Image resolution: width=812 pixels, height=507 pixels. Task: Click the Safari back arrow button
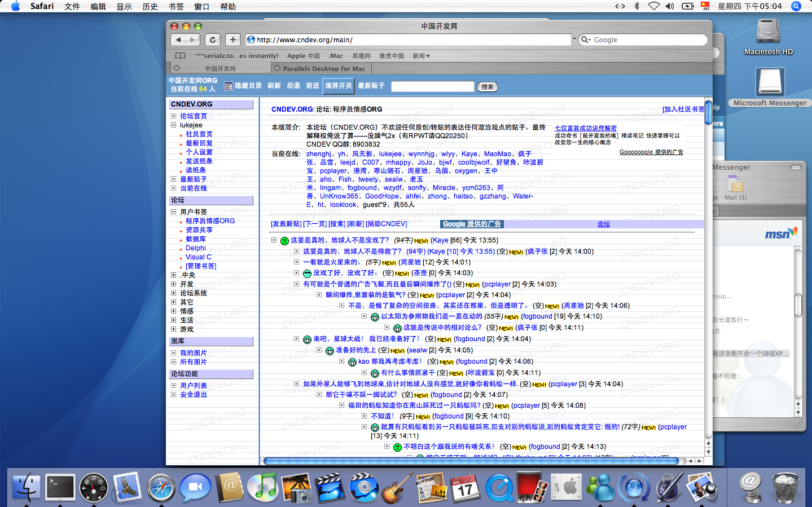(179, 39)
